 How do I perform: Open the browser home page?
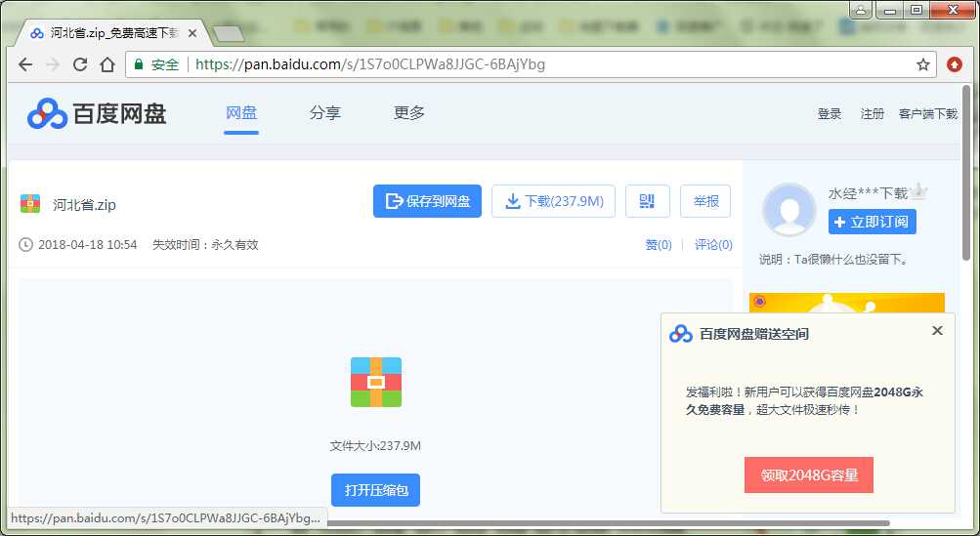[107, 64]
